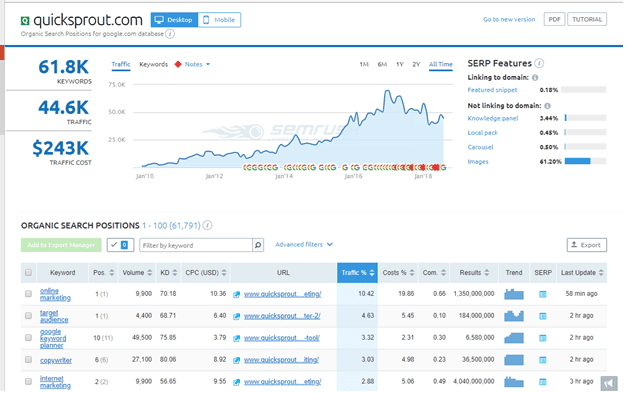This screenshot has width=630, height=393.
Task: Sort table by Volume column
Action: 137,273
